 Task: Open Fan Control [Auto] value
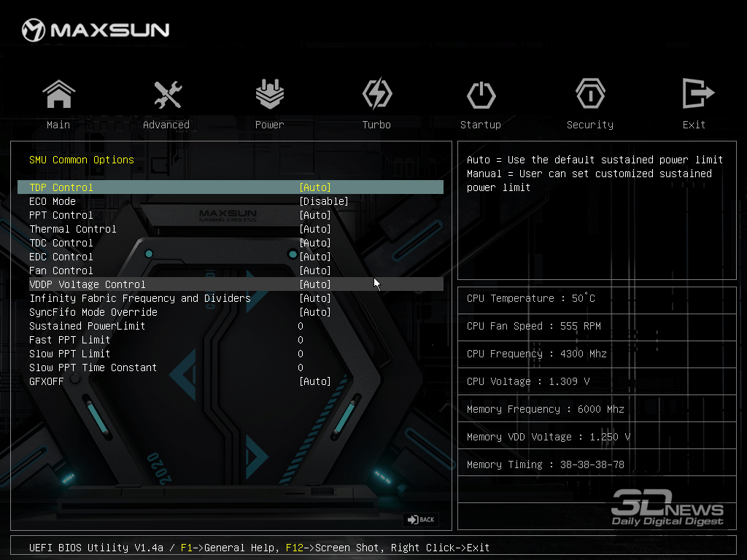(x=315, y=271)
